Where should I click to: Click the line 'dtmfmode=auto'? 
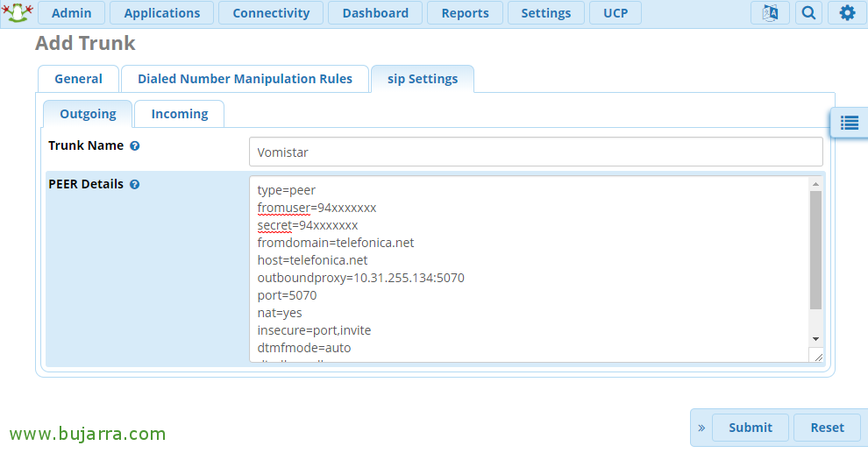[x=304, y=348]
